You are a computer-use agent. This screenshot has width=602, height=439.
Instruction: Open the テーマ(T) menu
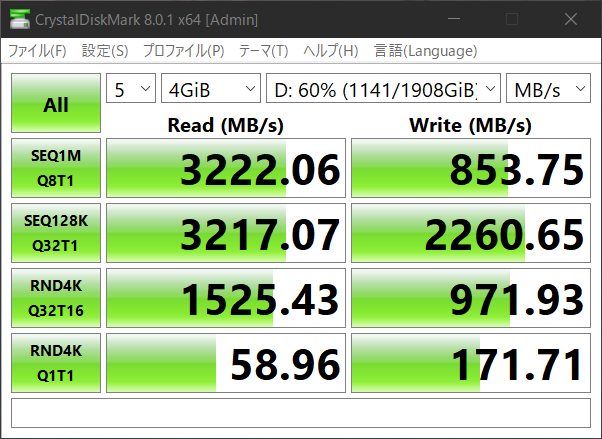pyautogui.click(x=263, y=51)
